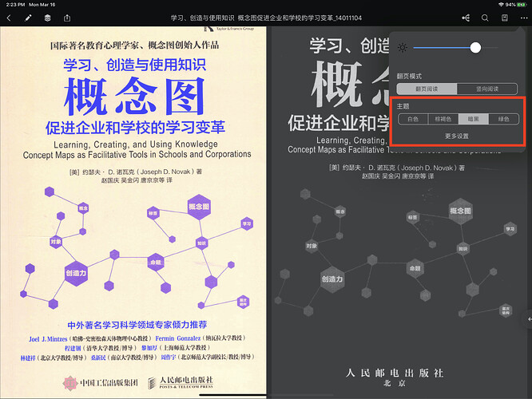Viewport: 532px width, 399px height.
Task: Choose the 绿色 theme
Action: (504, 119)
